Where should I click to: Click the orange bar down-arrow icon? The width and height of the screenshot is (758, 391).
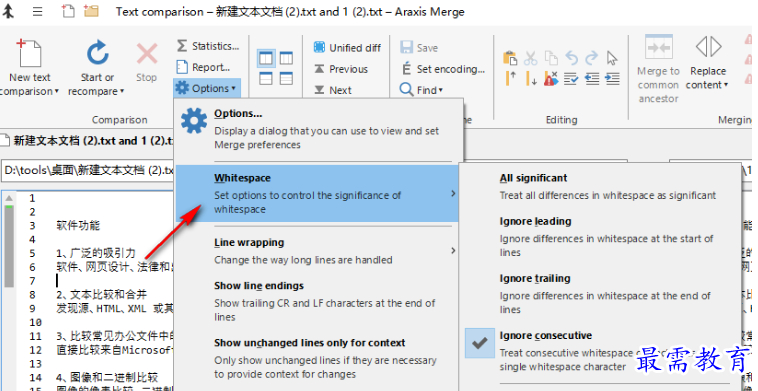531,78
